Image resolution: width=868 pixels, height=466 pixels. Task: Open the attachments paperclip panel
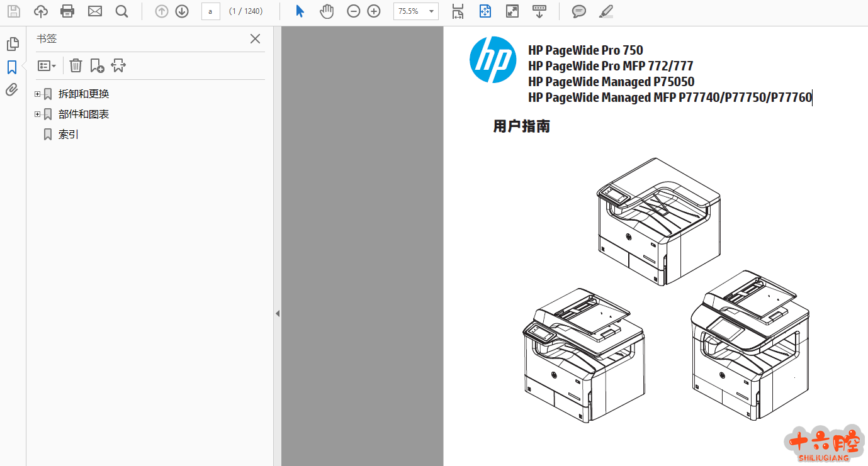pyautogui.click(x=12, y=90)
